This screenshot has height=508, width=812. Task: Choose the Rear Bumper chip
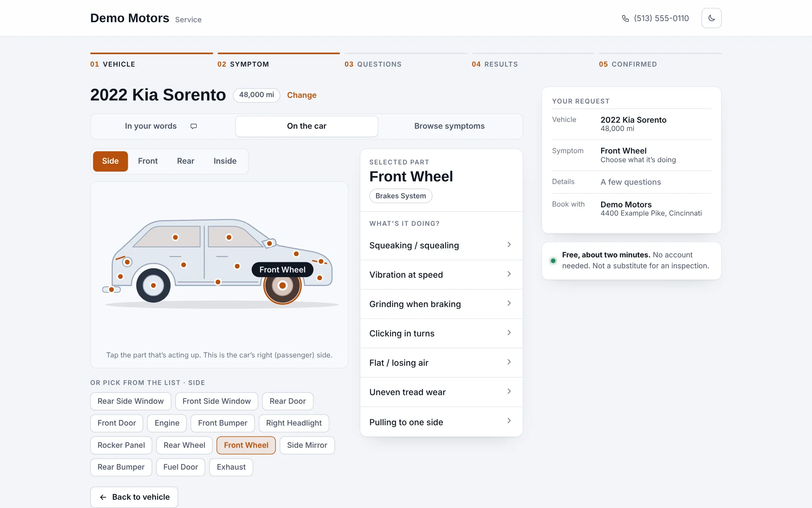[121, 467]
